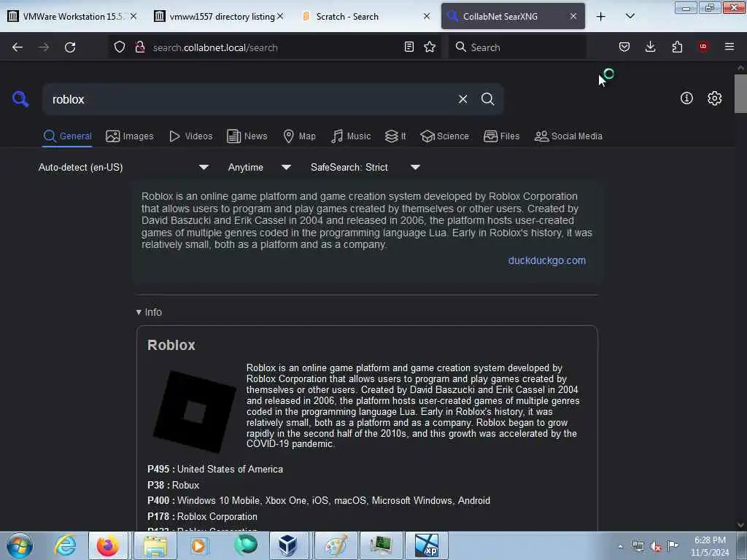Reload the current page
747x560 pixels.
tap(70, 47)
